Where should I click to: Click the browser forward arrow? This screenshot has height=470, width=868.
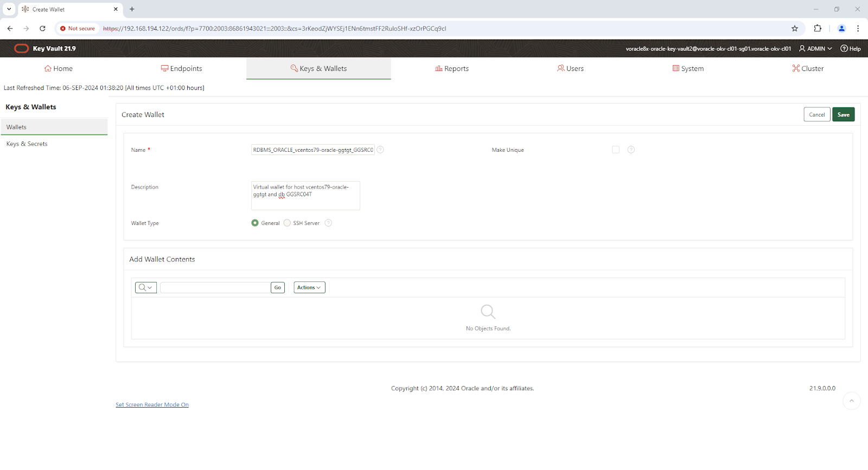[26, 28]
